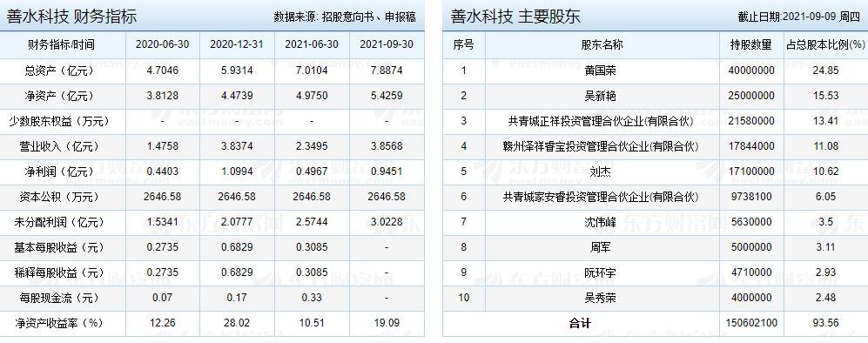Click the 股东名称 column header
Viewport: 868px width, 343px height.
(x=602, y=44)
